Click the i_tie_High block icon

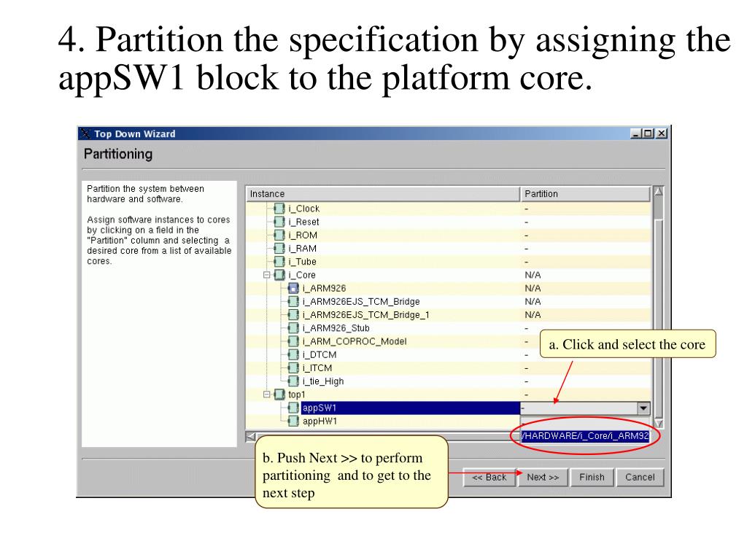tap(294, 381)
